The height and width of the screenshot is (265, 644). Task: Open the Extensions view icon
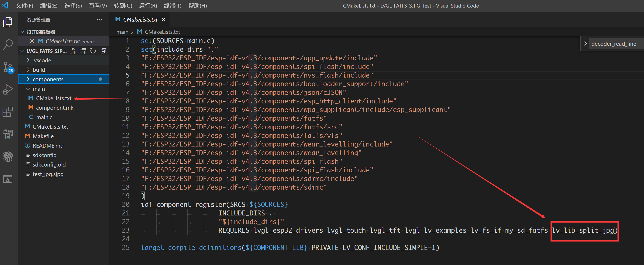click(8, 112)
